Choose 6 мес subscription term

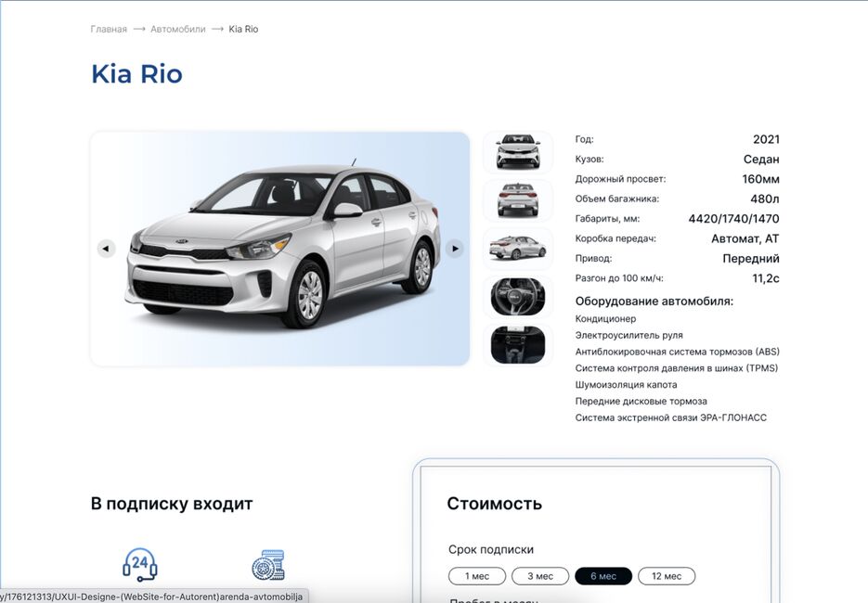[603, 576]
